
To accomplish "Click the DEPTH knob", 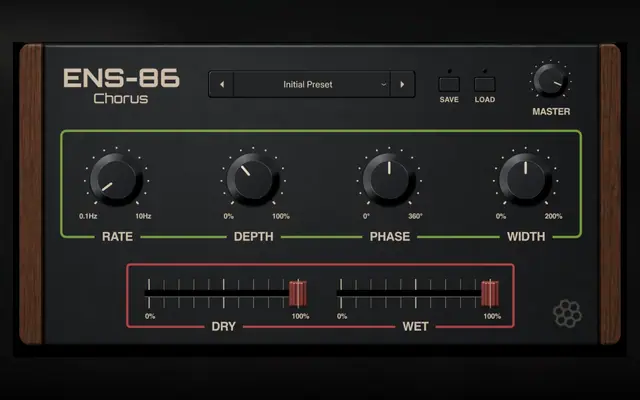I will point(253,180).
